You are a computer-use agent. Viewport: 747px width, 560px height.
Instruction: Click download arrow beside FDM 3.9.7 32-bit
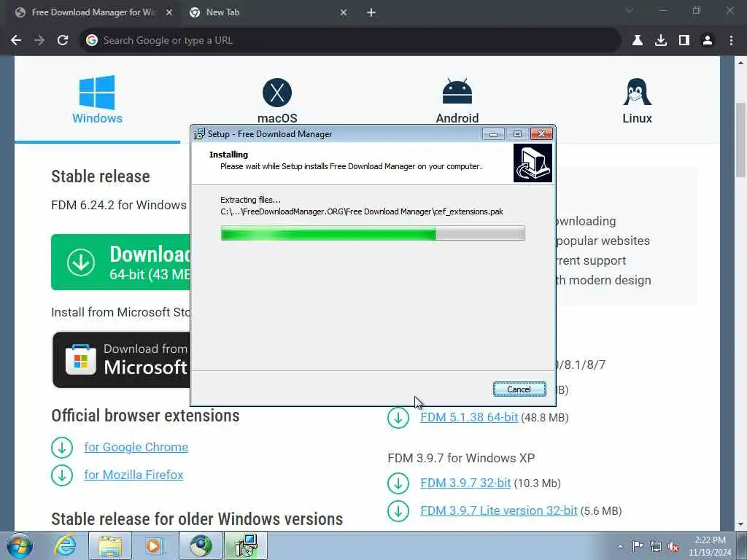tap(398, 483)
